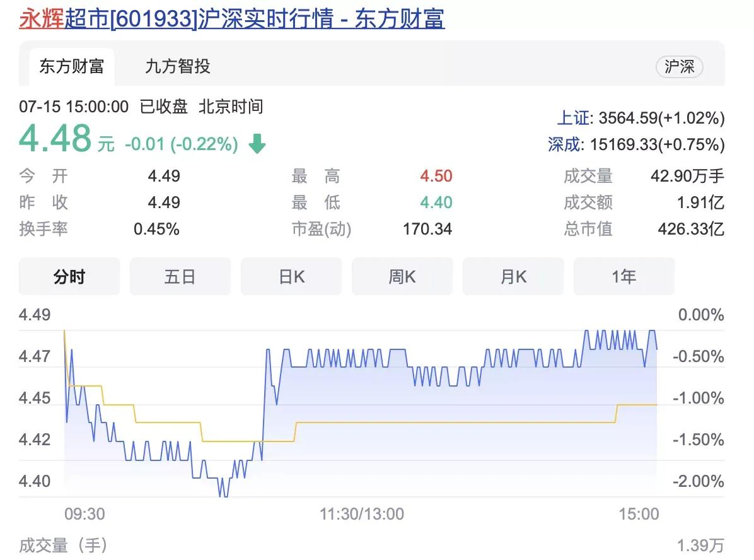Image resolution: width=754 pixels, height=560 pixels.
Task: Show the 周K weekly candlestick chart
Action: [402, 276]
